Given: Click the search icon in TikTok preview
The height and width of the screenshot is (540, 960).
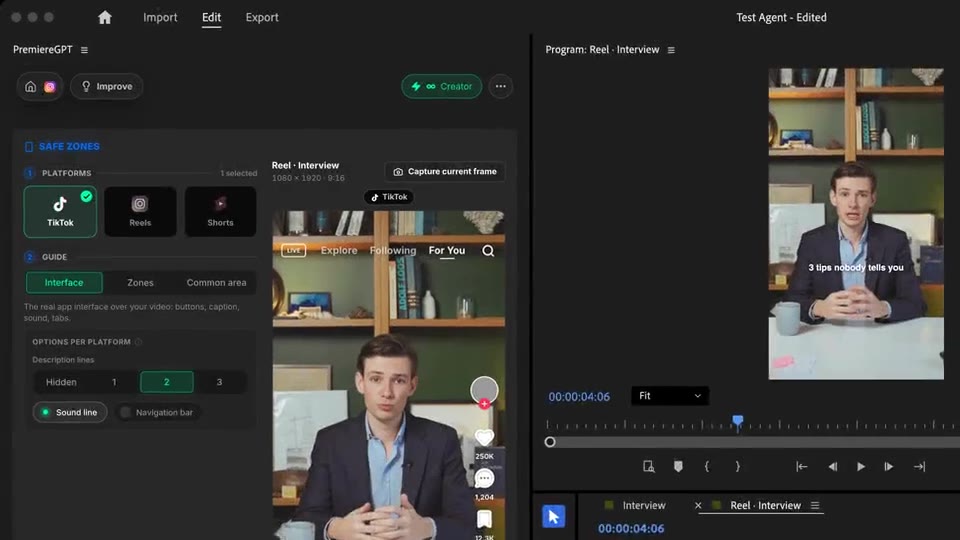Looking at the screenshot, I should [488, 250].
